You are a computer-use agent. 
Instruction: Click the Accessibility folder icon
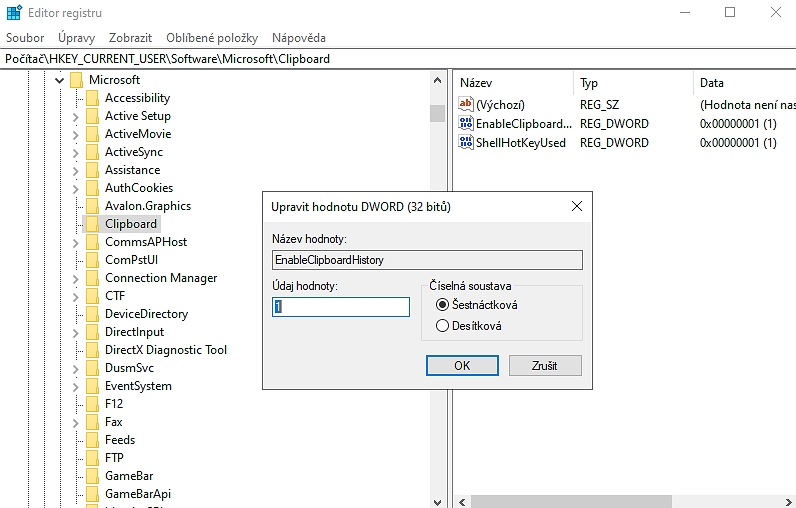tap(92, 98)
